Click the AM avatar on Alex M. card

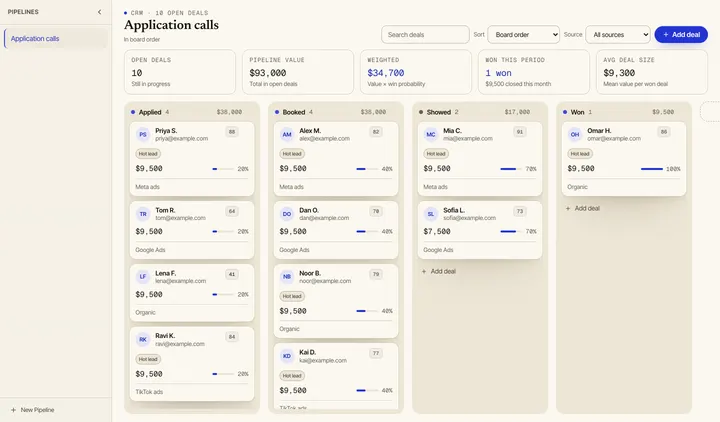[287, 135]
